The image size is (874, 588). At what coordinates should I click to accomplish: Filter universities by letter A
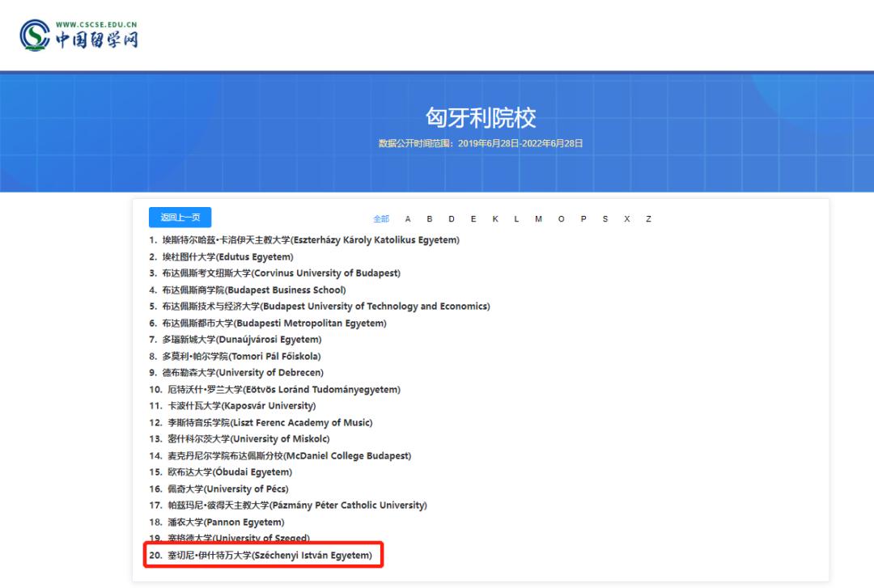[x=408, y=218]
